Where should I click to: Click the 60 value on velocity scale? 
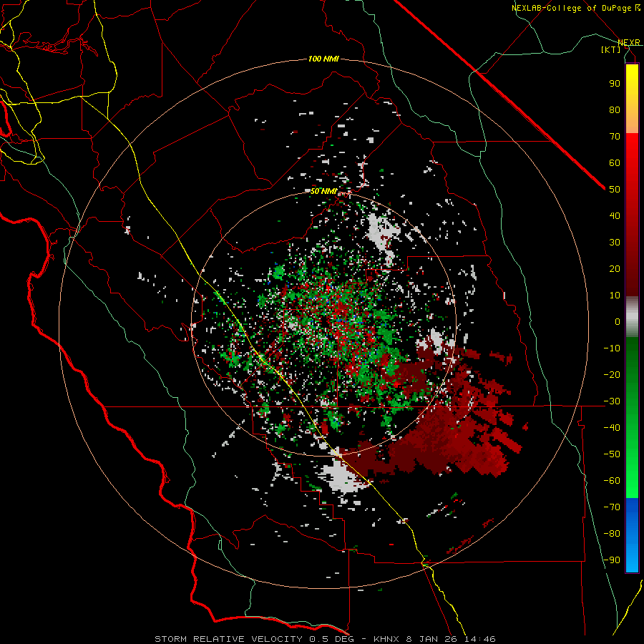tap(615, 163)
